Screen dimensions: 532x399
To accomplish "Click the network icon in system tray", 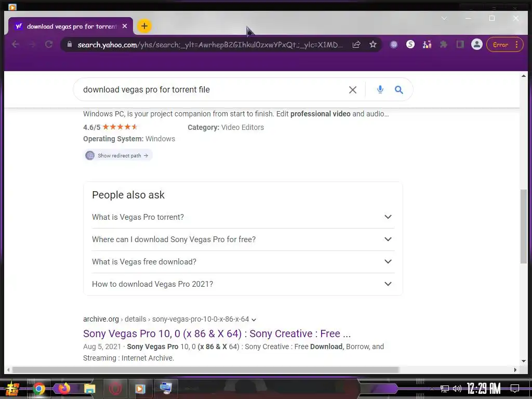I will [445, 389].
